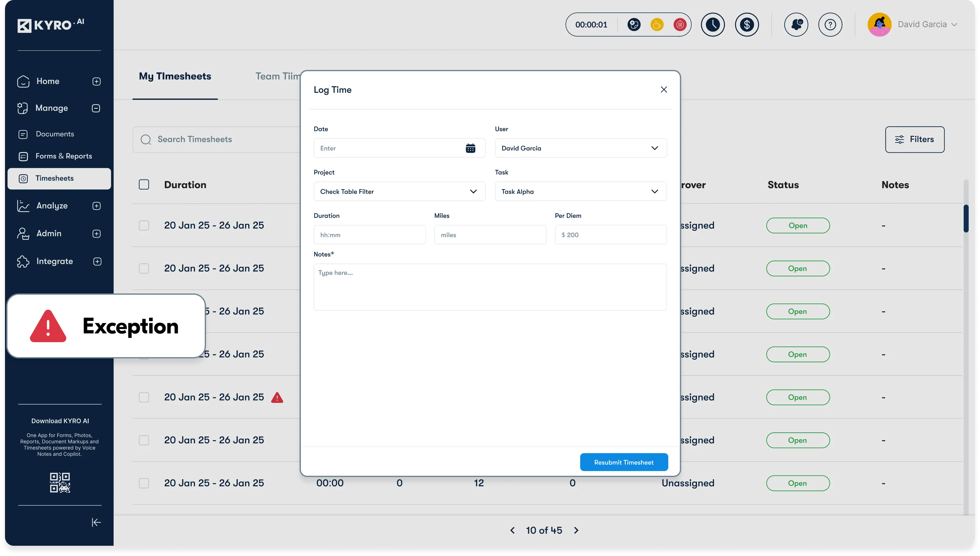Toggle the select-all checkbox by Duration
The width and height of the screenshot is (980, 556).
(x=144, y=185)
